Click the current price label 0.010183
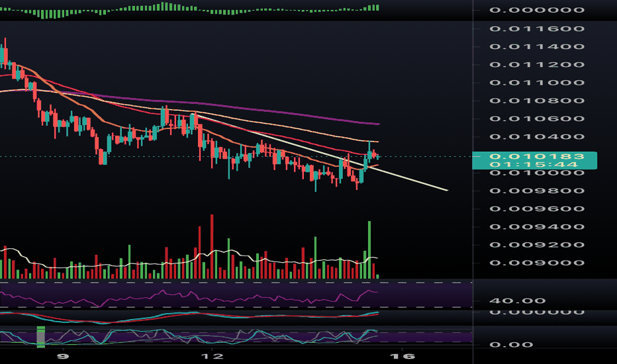Screen dimensions: 617x364 537,157
